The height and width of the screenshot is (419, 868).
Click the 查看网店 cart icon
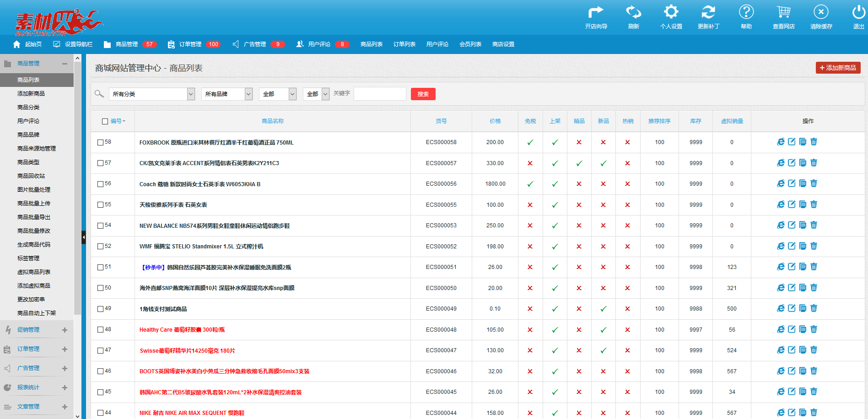(784, 11)
